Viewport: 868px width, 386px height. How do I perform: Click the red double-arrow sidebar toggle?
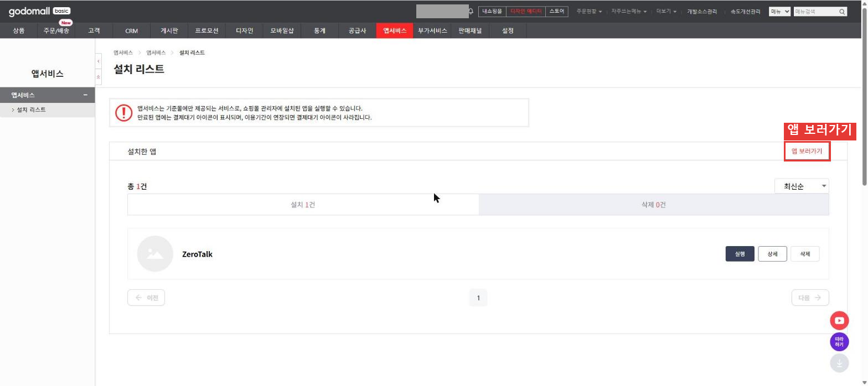99,77
